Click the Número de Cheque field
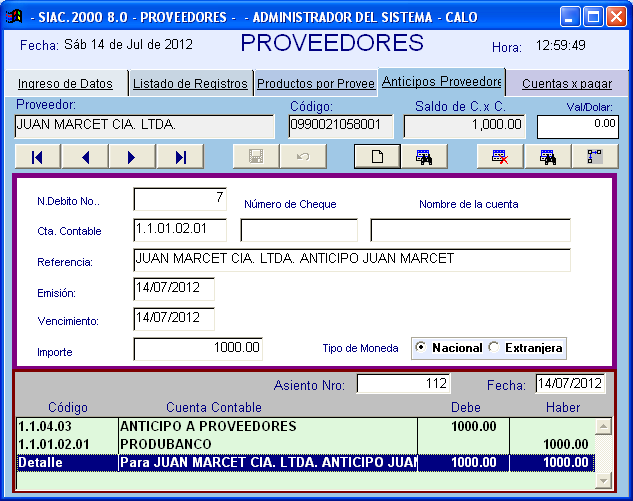Viewport: 633px width, 501px height. point(298,230)
